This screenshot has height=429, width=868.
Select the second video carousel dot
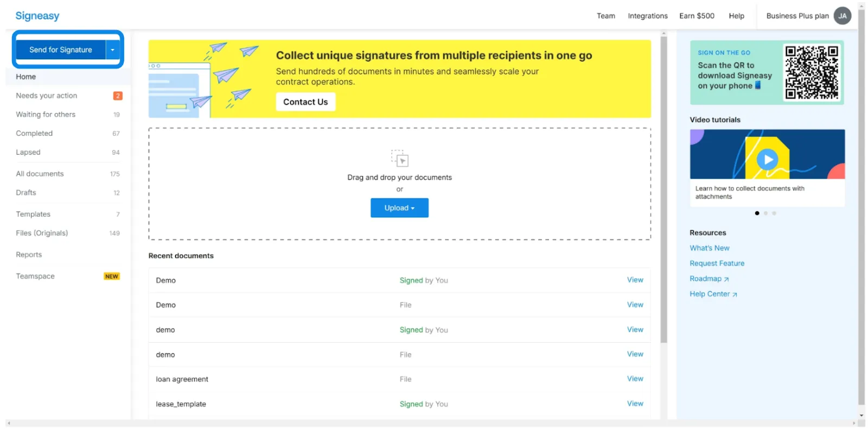[x=765, y=213]
